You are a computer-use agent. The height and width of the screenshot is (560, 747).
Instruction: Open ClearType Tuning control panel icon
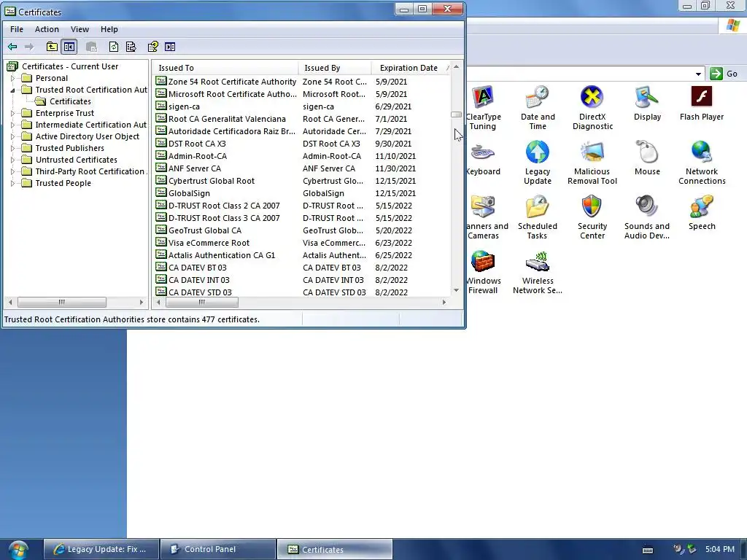[x=483, y=108]
